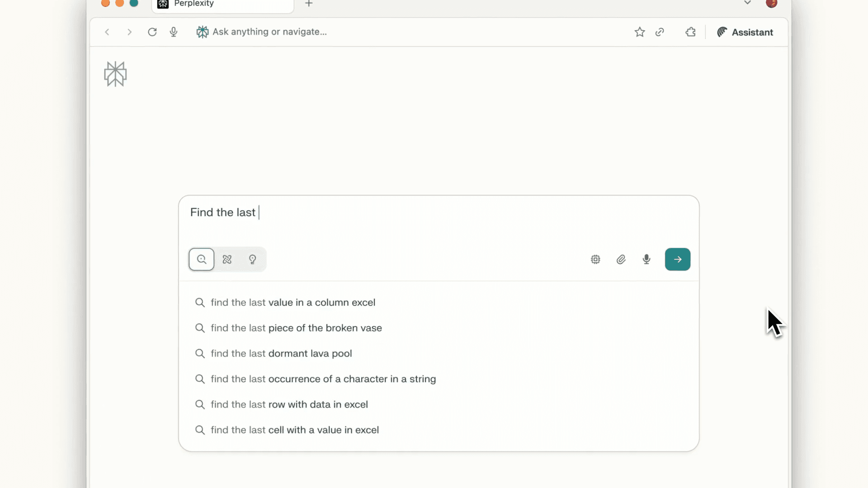The width and height of the screenshot is (868, 488).
Task: Attach a file with the paperclip icon
Action: point(621,259)
